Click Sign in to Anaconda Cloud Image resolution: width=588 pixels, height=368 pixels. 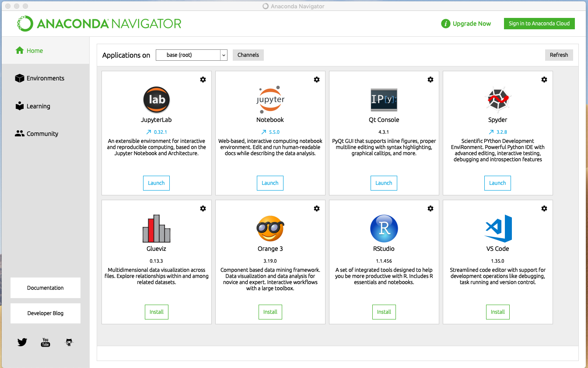[x=539, y=24]
